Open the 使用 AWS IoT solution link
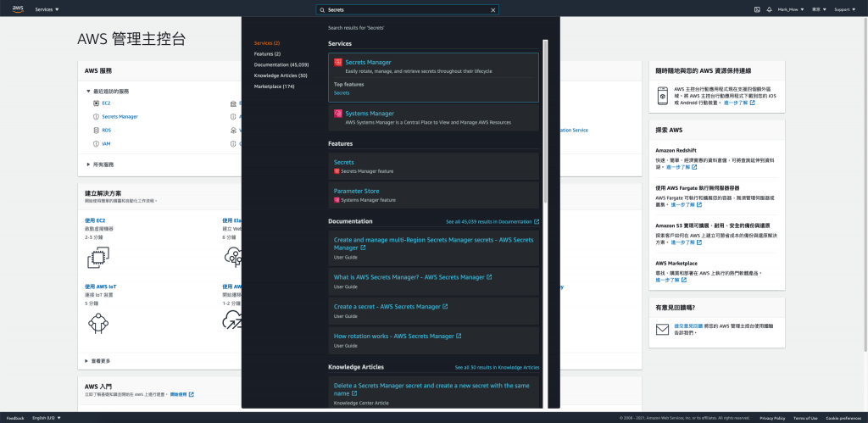The image size is (868, 423). click(100, 287)
